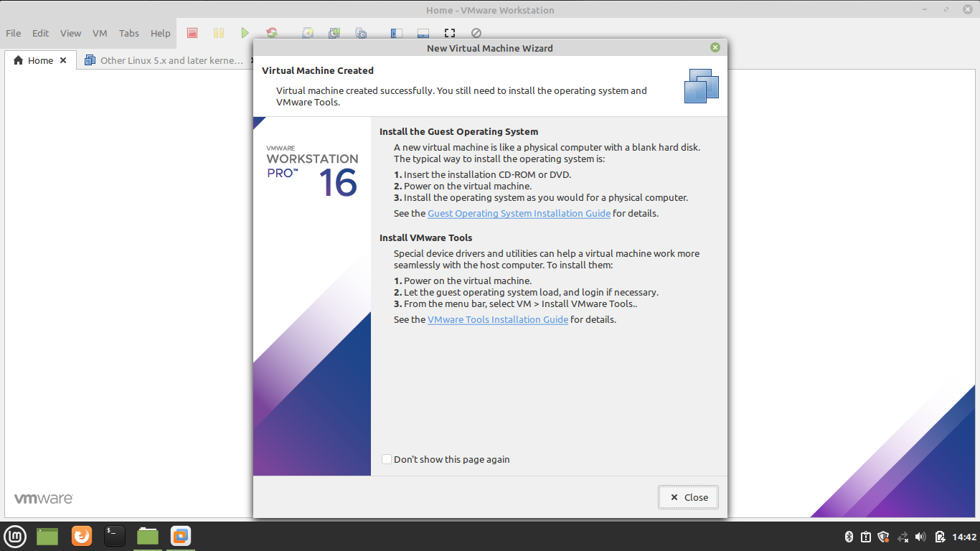Click the Revert to Snapshot icon
Image resolution: width=980 pixels, height=551 pixels.
[x=334, y=33]
